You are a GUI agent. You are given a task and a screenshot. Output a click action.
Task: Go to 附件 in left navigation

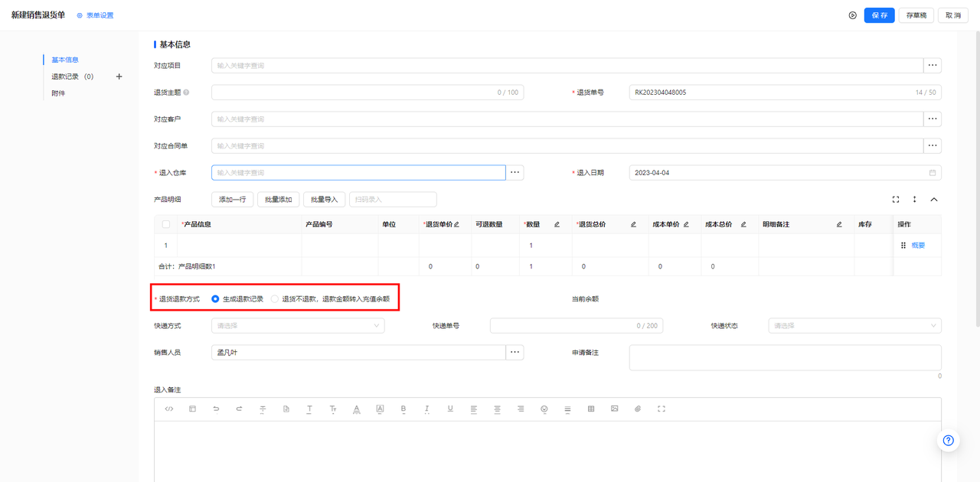pyautogui.click(x=58, y=93)
